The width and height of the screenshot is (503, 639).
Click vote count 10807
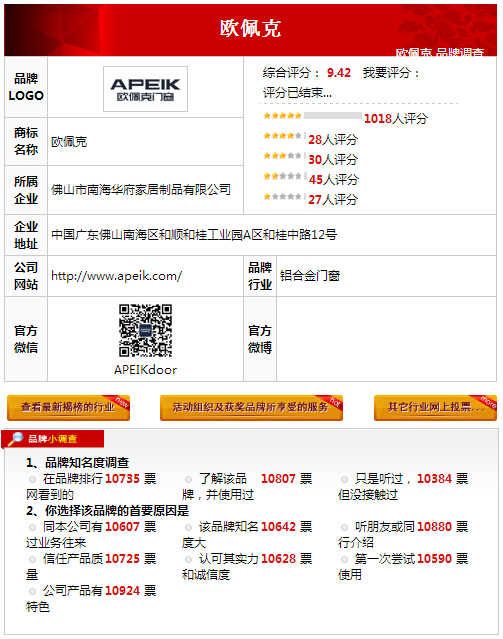click(x=278, y=479)
